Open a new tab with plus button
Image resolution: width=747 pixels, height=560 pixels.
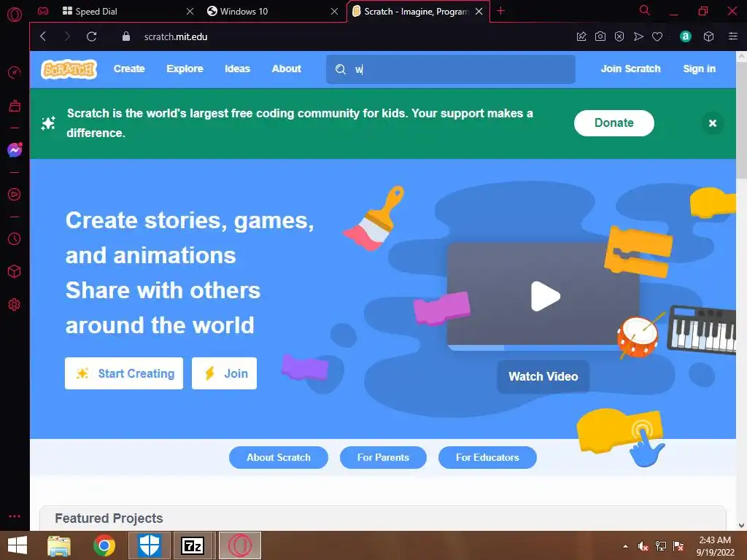pos(500,11)
